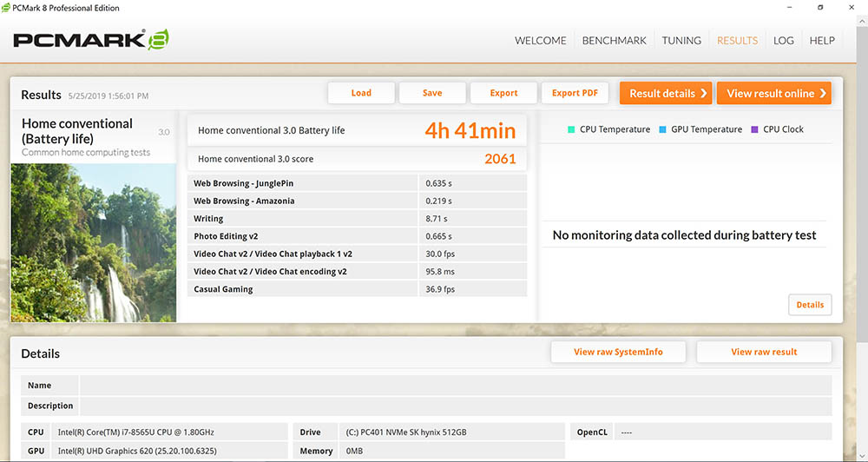The image size is (868, 462).
Task: Click the CPU Temperature legend square
Action: [x=571, y=129]
